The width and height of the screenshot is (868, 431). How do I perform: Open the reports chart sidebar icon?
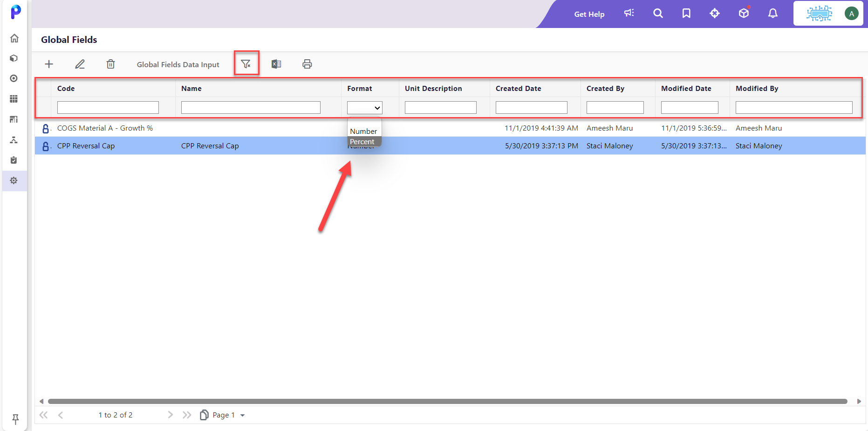tap(14, 119)
